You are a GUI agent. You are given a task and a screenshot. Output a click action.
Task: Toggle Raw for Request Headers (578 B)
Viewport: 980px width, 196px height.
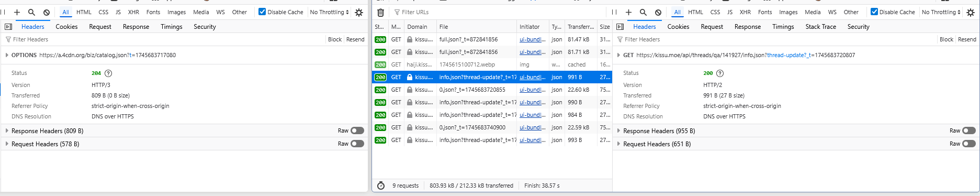pyautogui.click(x=357, y=144)
